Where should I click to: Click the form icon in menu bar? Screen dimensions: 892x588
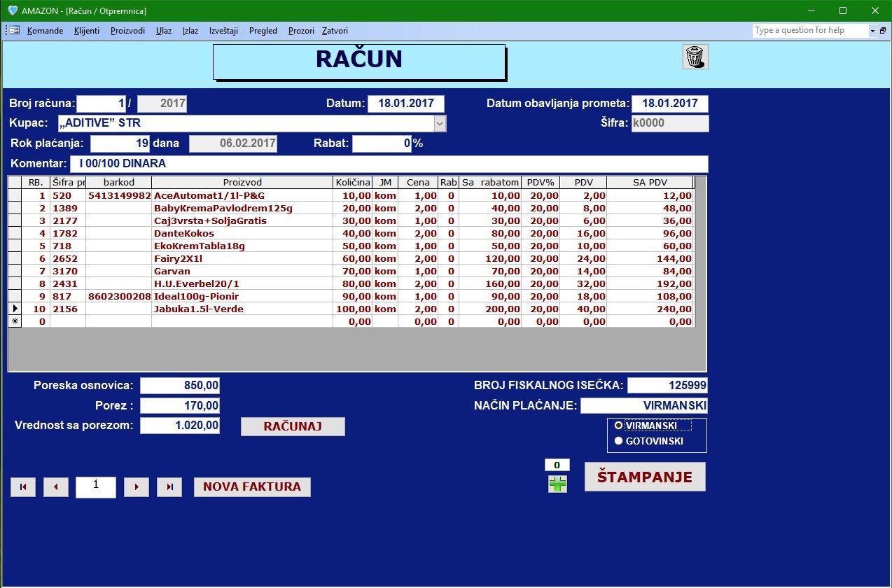click(13, 31)
